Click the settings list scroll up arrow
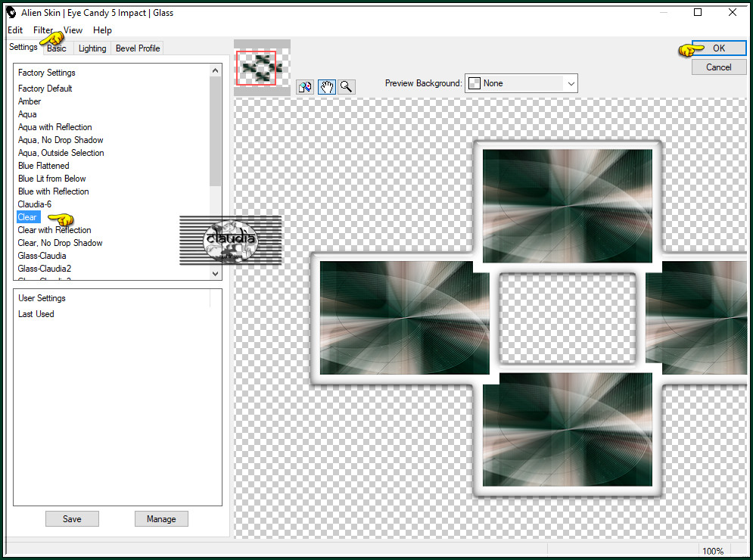This screenshot has height=560, width=753. pyautogui.click(x=215, y=70)
